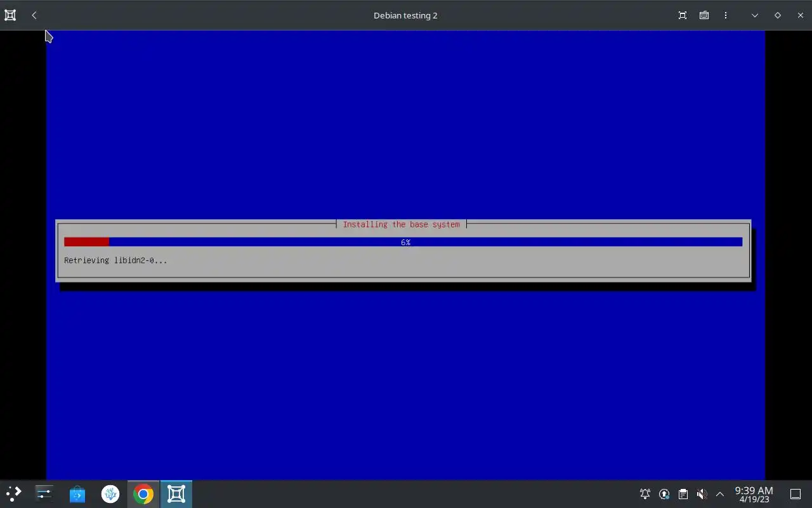
Task: Click the 'Debian testing 2' window title
Action: click(x=405, y=15)
